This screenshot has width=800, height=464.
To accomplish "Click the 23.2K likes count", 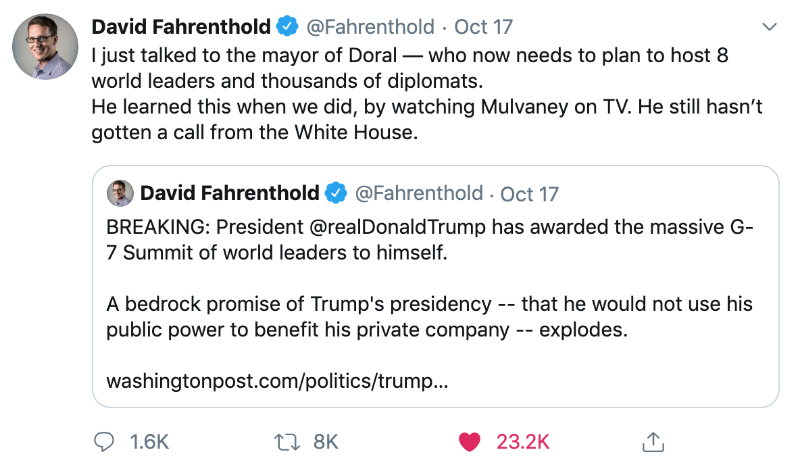I will (524, 441).
